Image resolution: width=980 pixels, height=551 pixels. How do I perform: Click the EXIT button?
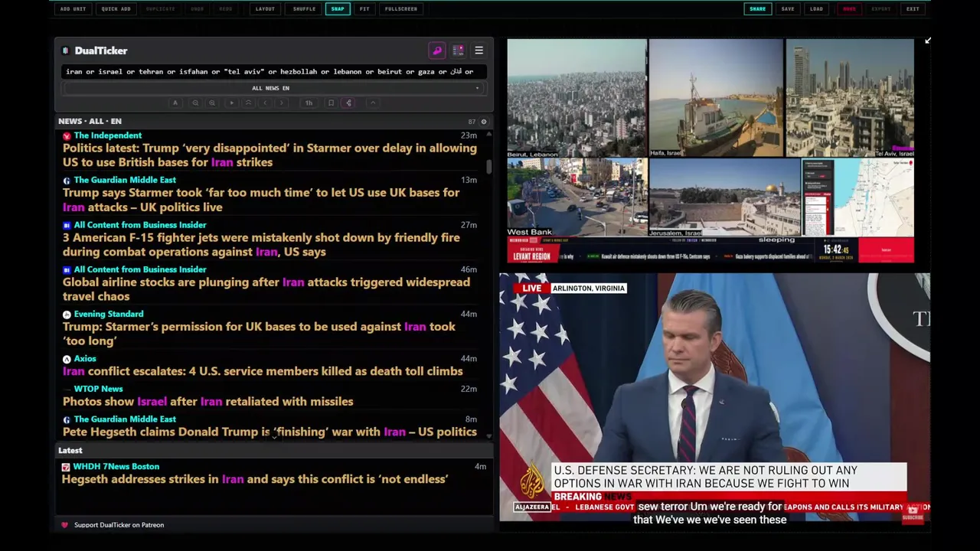[913, 9]
